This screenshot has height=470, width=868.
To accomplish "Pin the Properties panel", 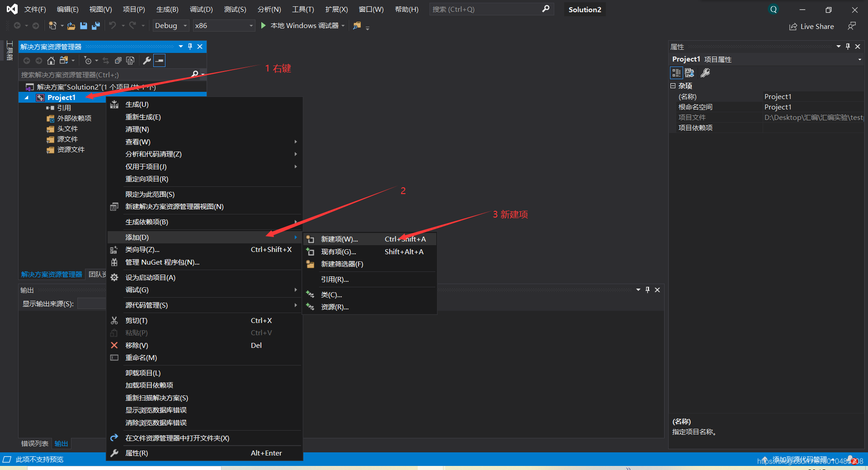I will click(x=848, y=47).
